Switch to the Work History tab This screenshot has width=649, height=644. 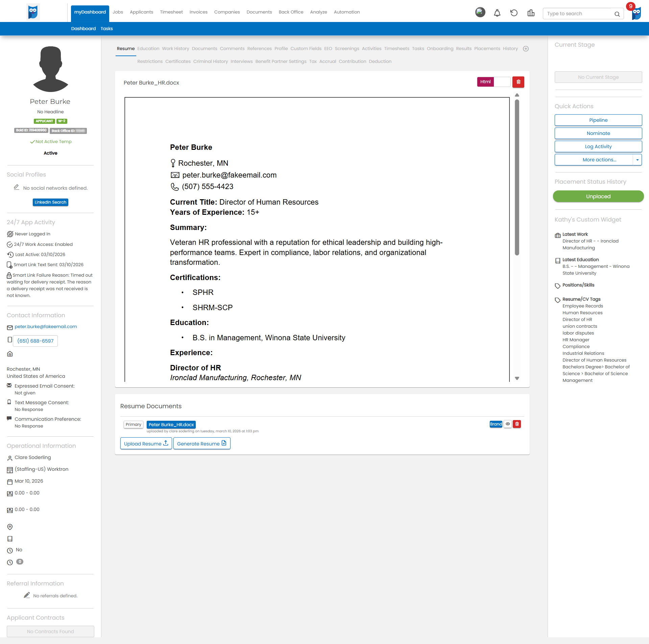pos(175,49)
